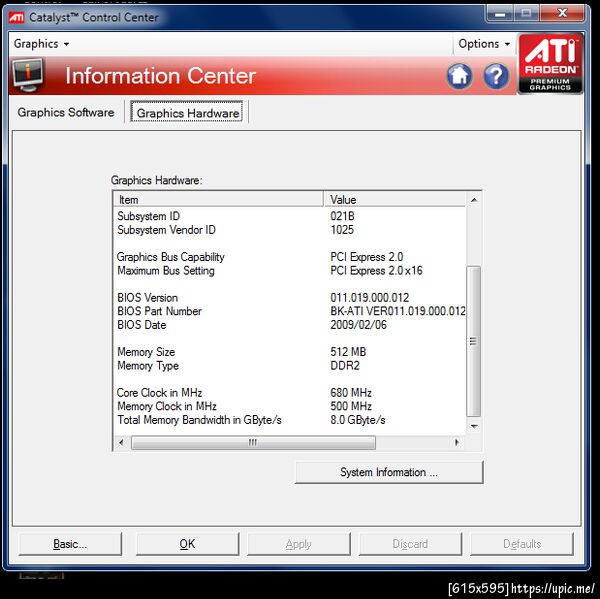The width and height of the screenshot is (600, 599).
Task: Click the value 2009/02/06
Action: tap(359, 325)
